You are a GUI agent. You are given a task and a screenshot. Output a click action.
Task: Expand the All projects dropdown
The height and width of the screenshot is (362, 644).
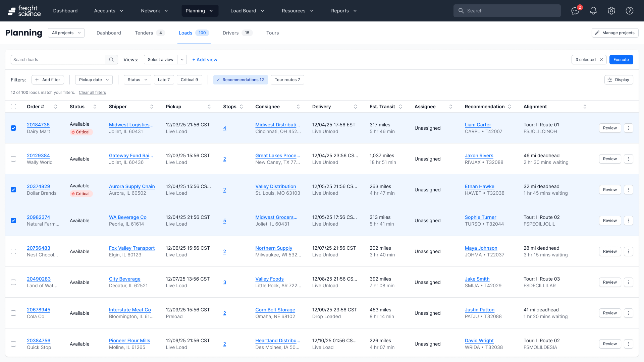point(66,33)
